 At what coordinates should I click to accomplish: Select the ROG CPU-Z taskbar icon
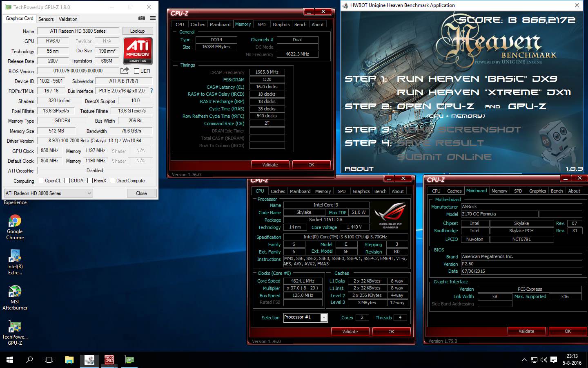[109, 360]
